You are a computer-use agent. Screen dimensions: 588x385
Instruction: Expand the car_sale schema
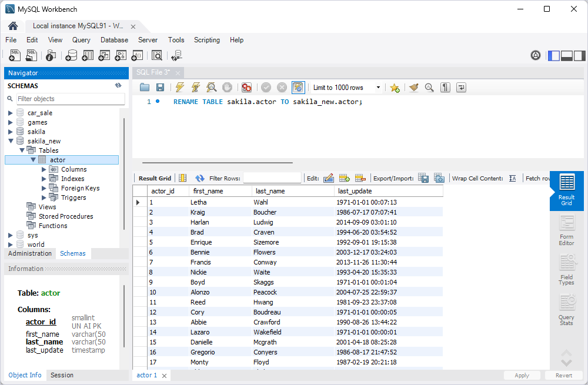pos(11,113)
